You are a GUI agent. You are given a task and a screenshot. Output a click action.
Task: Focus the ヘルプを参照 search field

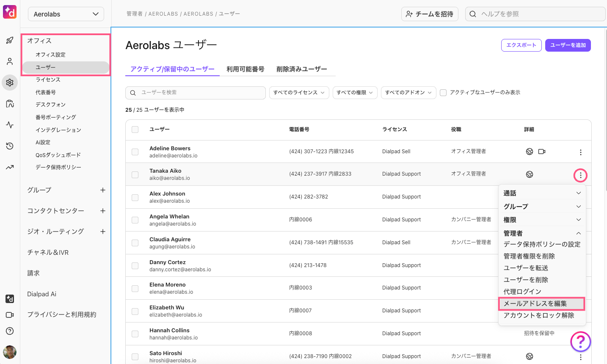tap(535, 14)
